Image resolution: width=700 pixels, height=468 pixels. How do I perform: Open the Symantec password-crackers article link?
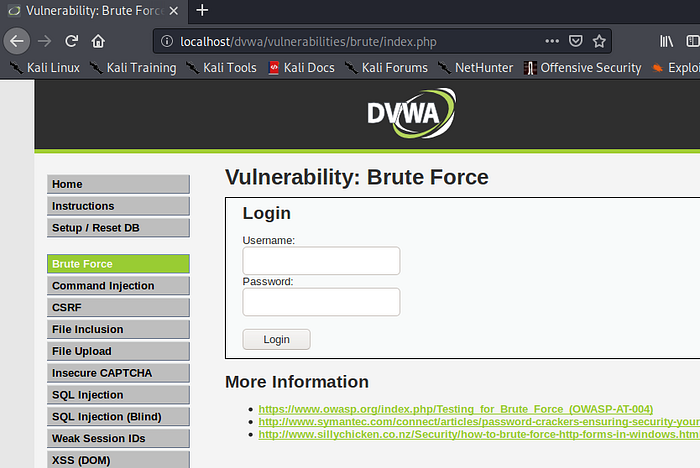tap(479, 422)
